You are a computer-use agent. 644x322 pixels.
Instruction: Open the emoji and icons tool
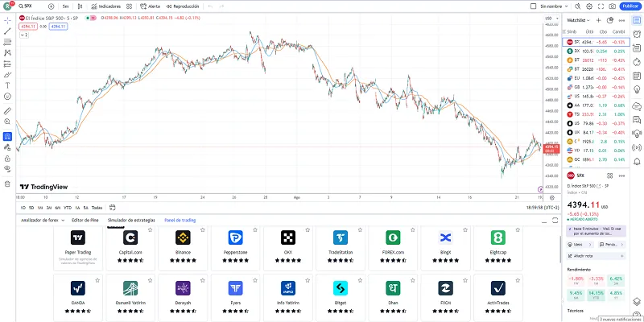7,97
